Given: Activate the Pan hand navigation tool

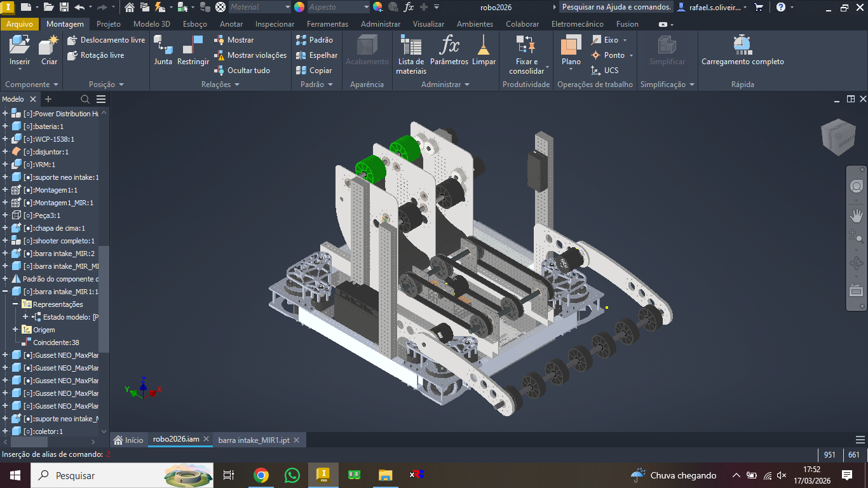Looking at the screenshot, I should (x=856, y=215).
